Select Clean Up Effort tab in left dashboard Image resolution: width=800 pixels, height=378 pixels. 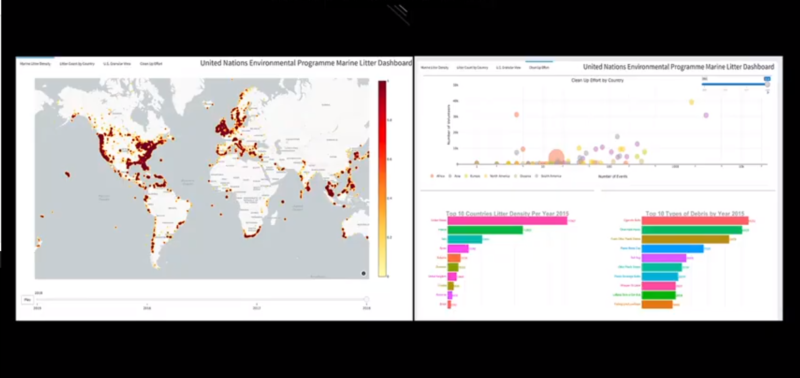point(151,64)
